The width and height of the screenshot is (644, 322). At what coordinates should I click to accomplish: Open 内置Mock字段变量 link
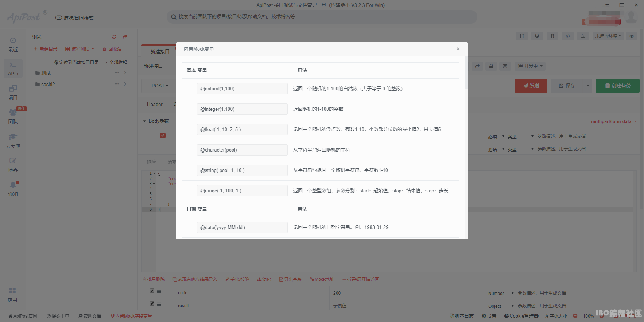click(x=131, y=316)
